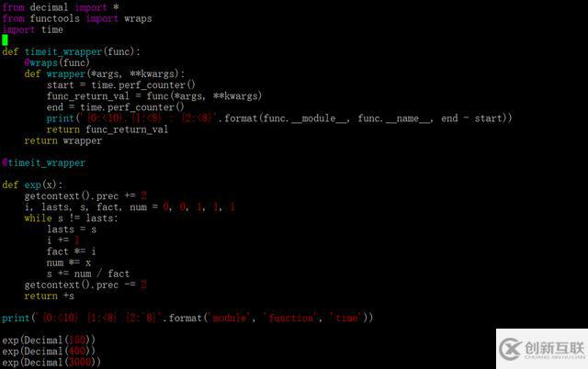
Task: Click the exp(Decimal(150)) call
Action: [49, 341]
